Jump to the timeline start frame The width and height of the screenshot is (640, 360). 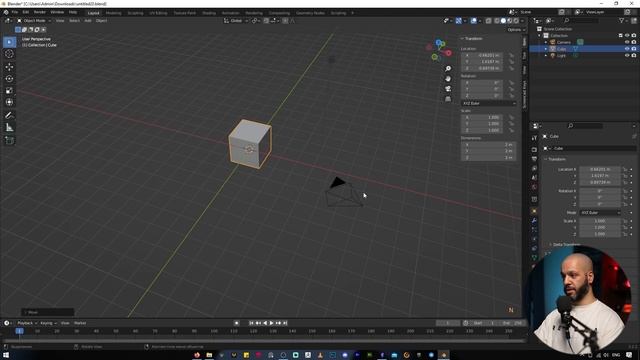pos(251,323)
